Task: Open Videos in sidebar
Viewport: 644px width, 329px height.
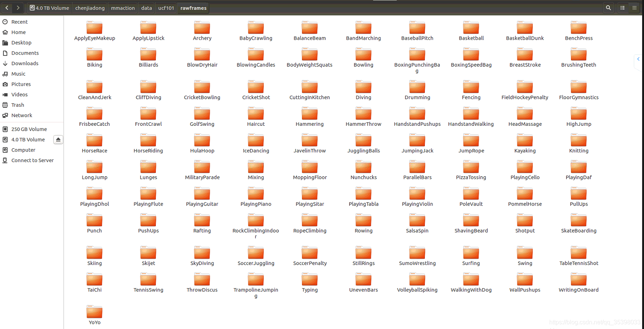Action: [32, 95]
